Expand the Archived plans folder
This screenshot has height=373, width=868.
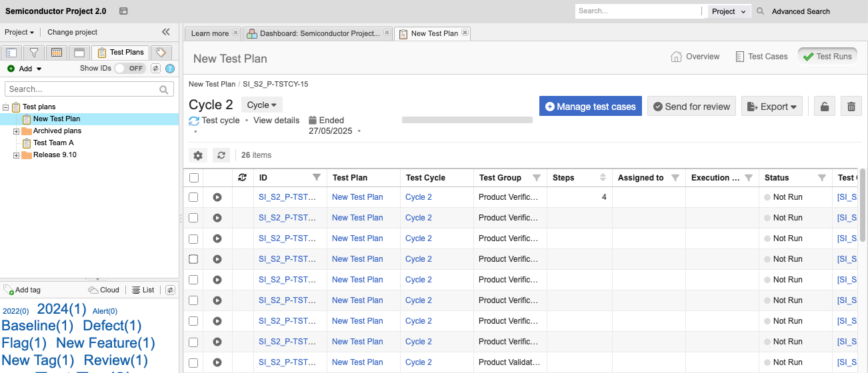(16, 131)
